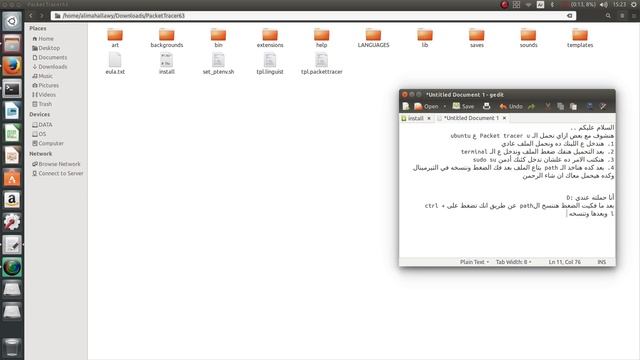Select the lib folder
Screen dimensions: 640x360
click(425, 38)
